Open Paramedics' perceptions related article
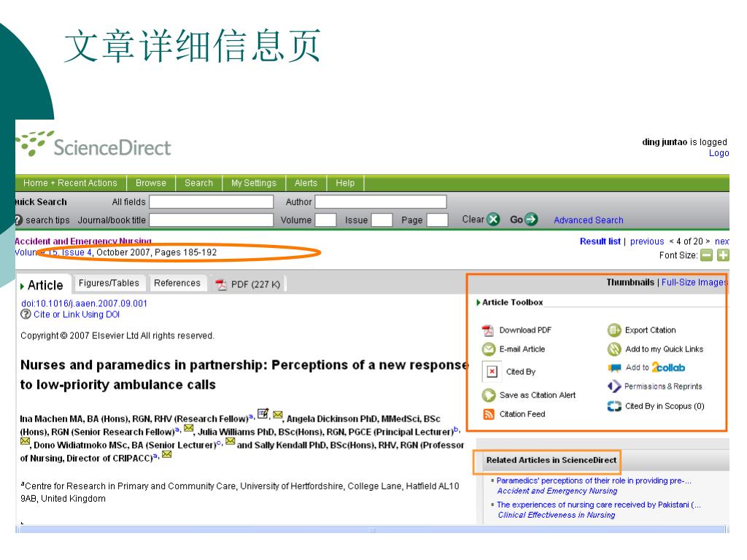Screen dimensions: 747x560 coord(594,481)
